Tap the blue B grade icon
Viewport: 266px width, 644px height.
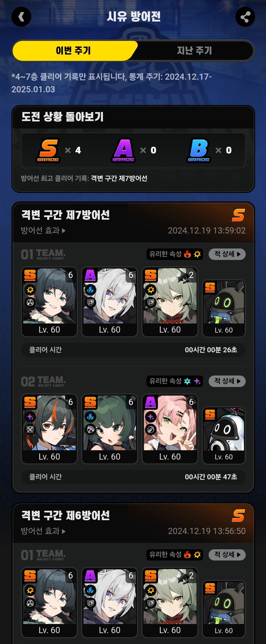tap(199, 150)
